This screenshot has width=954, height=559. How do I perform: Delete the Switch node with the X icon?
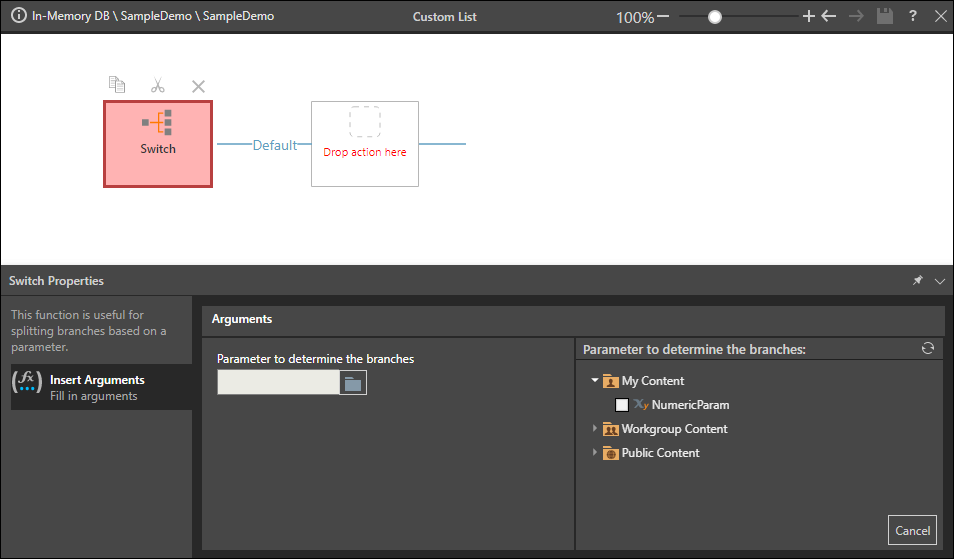[198, 86]
